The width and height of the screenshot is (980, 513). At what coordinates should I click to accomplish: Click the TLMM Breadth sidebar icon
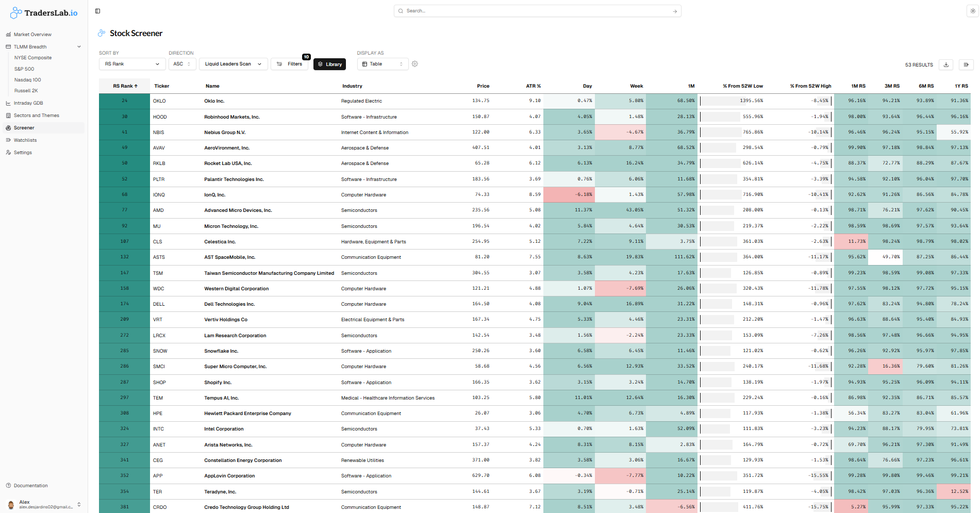(8, 47)
